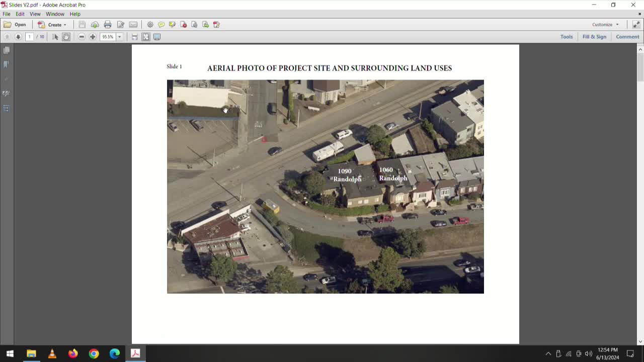
Task: Open the Page Thumbnails side panel
Action: click(x=7, y=50)
